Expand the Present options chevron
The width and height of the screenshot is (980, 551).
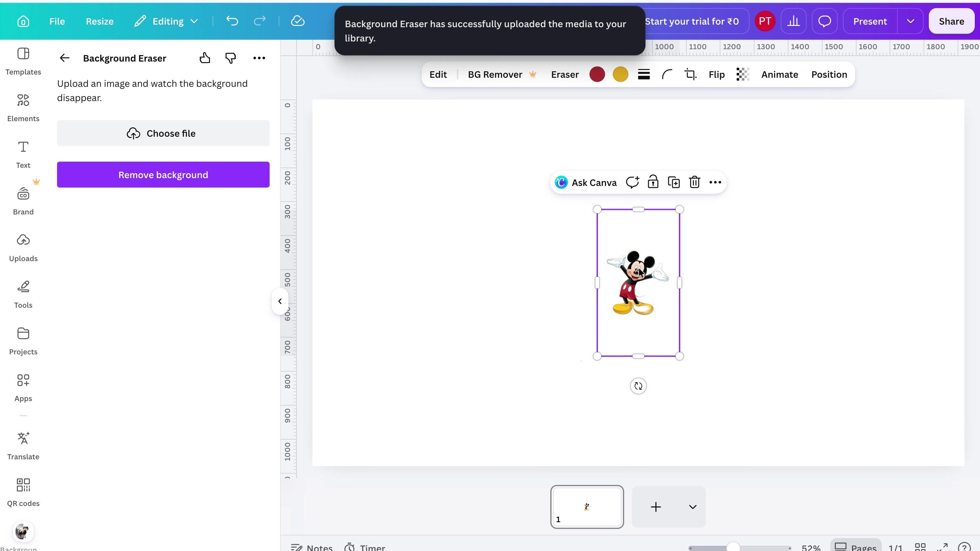point(910,21)
